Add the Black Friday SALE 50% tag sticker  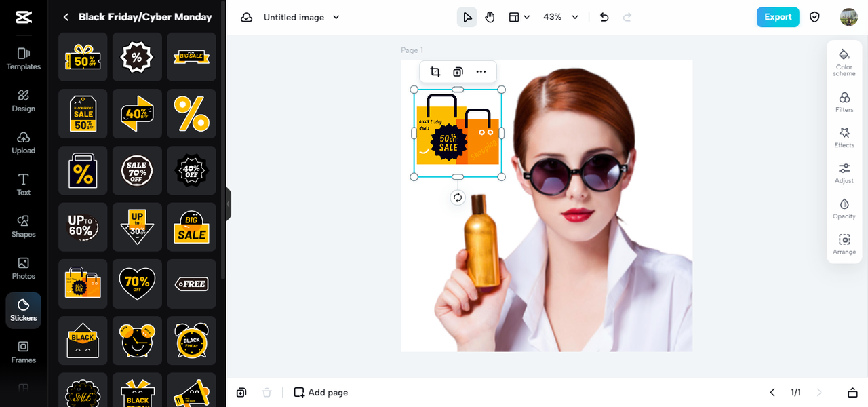pyautogui.click(x=83, y=114)
